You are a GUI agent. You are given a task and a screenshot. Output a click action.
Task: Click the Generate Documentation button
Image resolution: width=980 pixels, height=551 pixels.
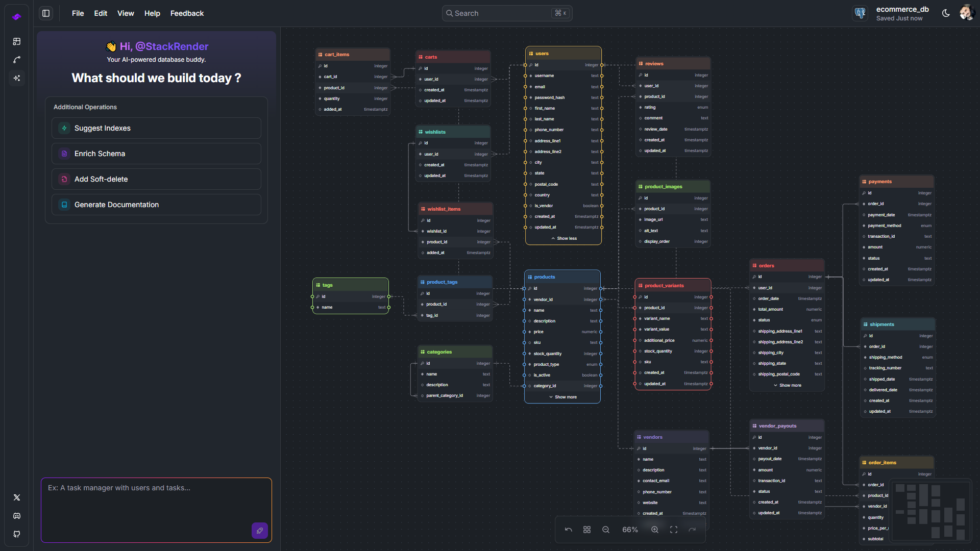click(156, 205)
